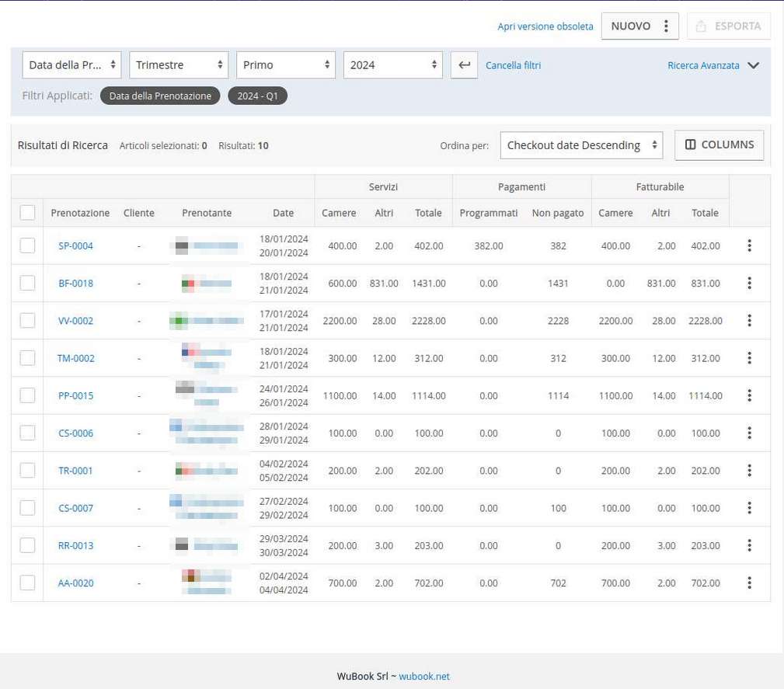The image size is (784, 689).
Task: Open row actions menu for CS-0006
Action: tap(749, 433)
